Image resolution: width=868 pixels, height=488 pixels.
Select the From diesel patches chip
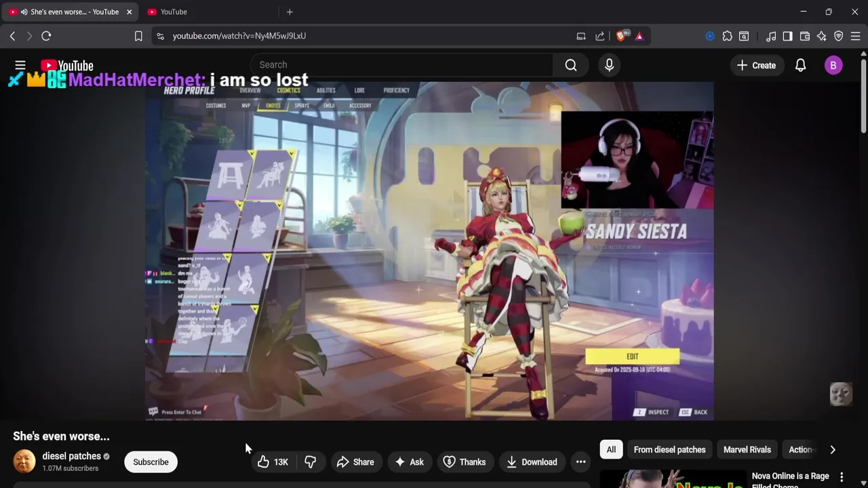(669, 449)
